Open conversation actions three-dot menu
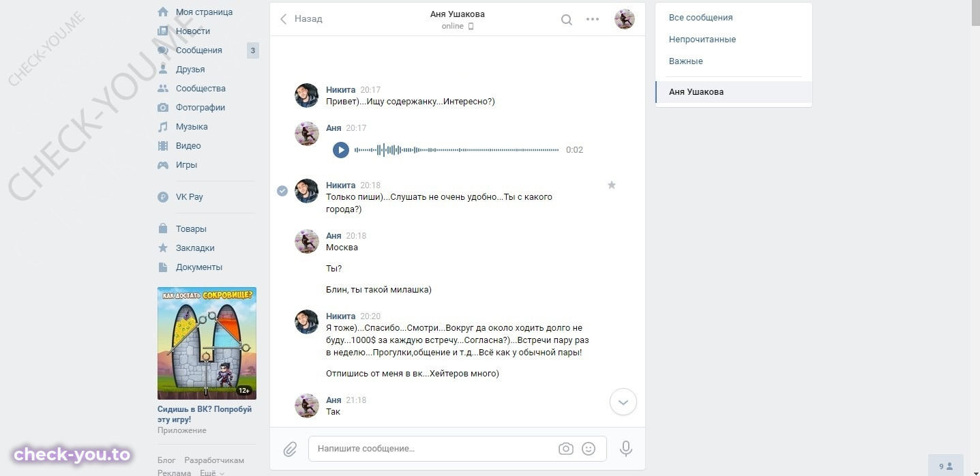 [x=593, y=19]
